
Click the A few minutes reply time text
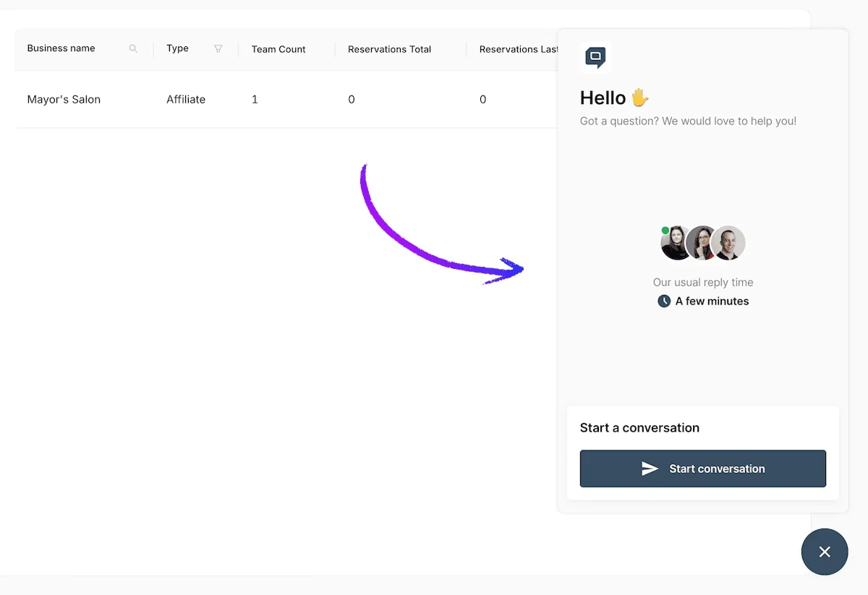tap(712, 301)
